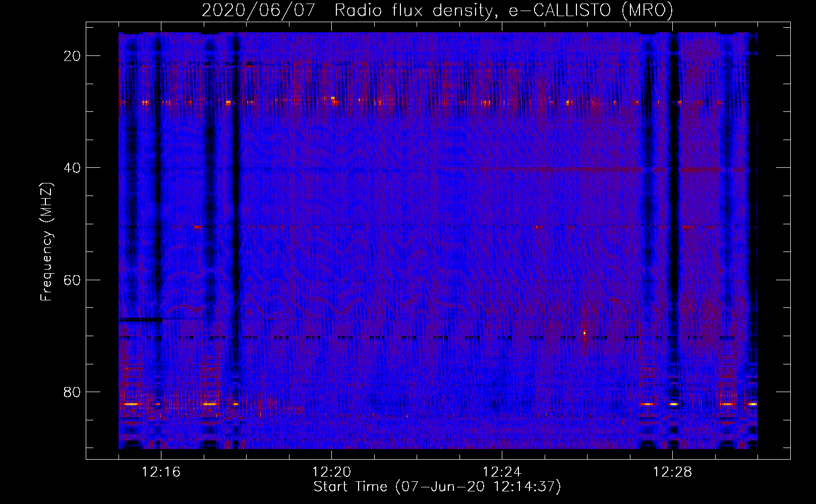Click the short black horizontal bar near 67 MHz

(141, 319)
